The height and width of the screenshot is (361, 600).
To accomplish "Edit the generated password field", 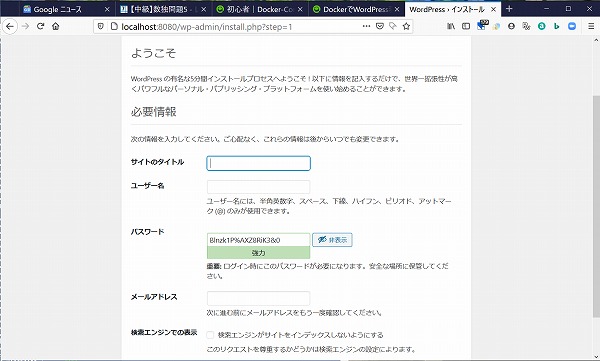I will point(258,240).
